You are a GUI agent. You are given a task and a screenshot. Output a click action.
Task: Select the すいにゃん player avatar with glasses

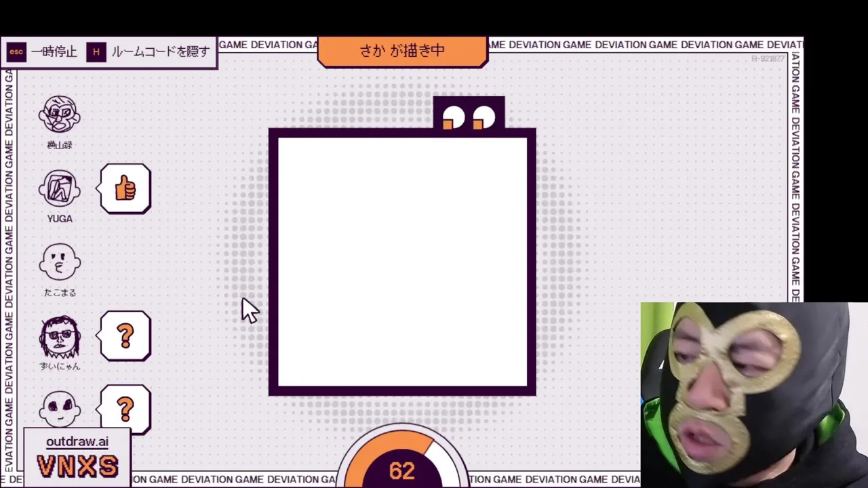[x=60, y=336]
